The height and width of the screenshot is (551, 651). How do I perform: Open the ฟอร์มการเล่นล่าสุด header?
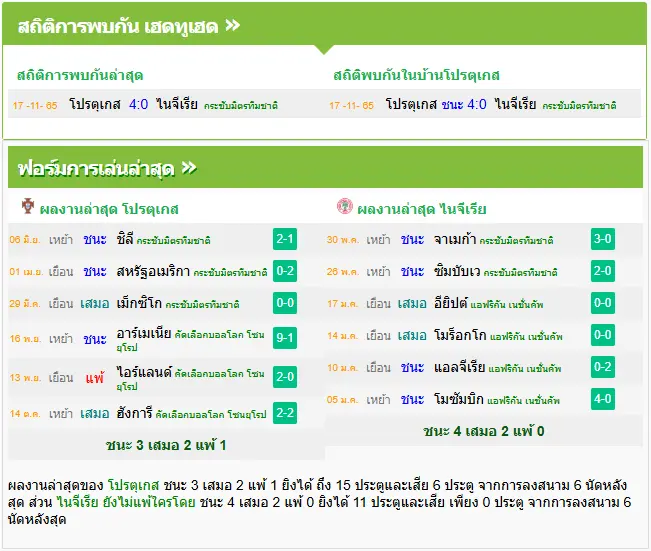pyautogui.click(x=325, y=167)
